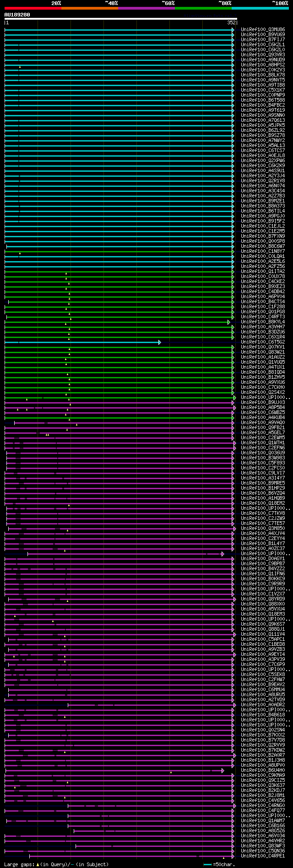Select hit label UniRef100_A4KUB4
The height and width of the screenshot is (868, 293).
click(263, 417)
